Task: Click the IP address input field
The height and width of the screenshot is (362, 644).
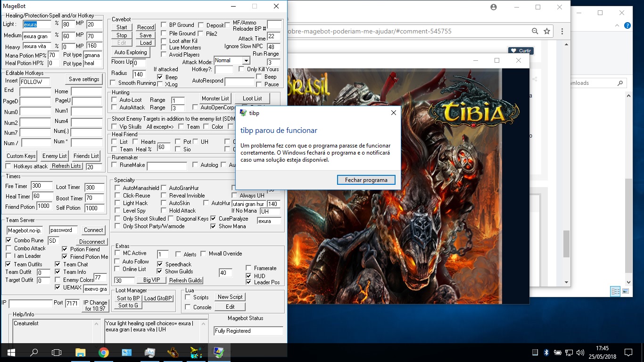Action: [31, 304]
